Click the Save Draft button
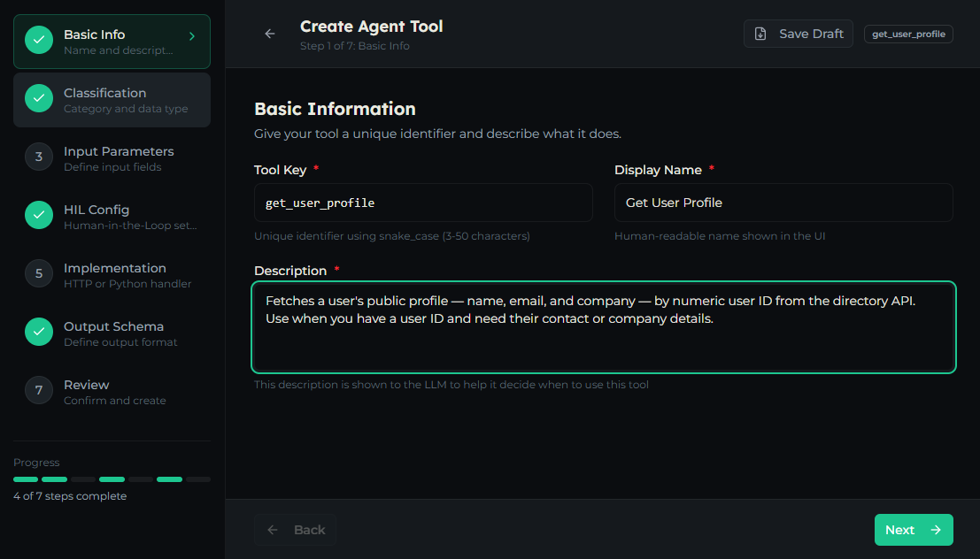This screenshot has height=559, width=980. 799,34
